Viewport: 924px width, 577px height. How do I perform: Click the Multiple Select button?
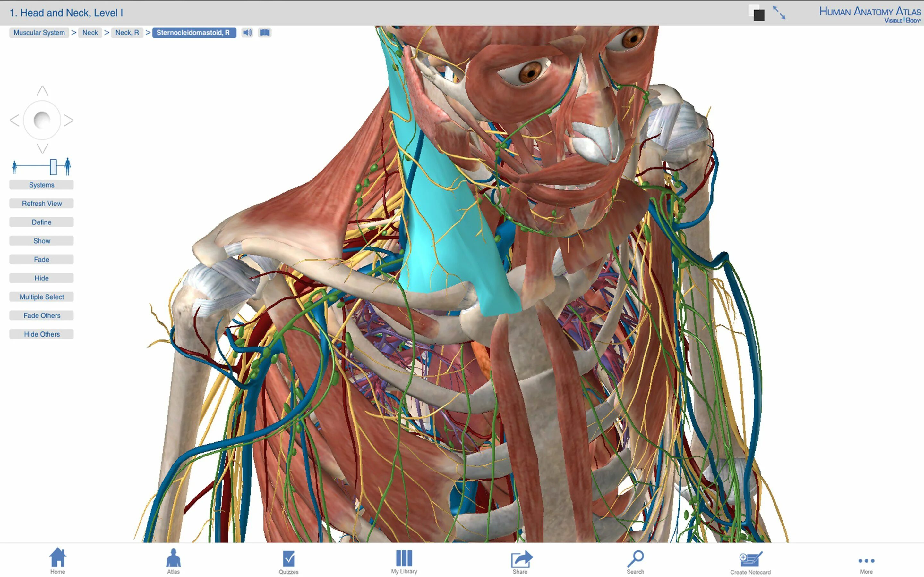pyautogui.click(x=41, y=297)
